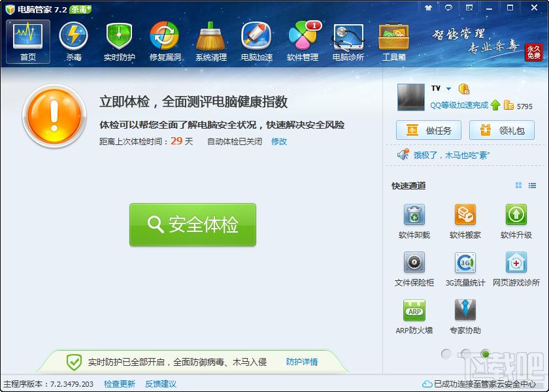Click the megaphone announcement icon
Image resolution: width=549 pixels, height=392 pixels.
(403, 154)
